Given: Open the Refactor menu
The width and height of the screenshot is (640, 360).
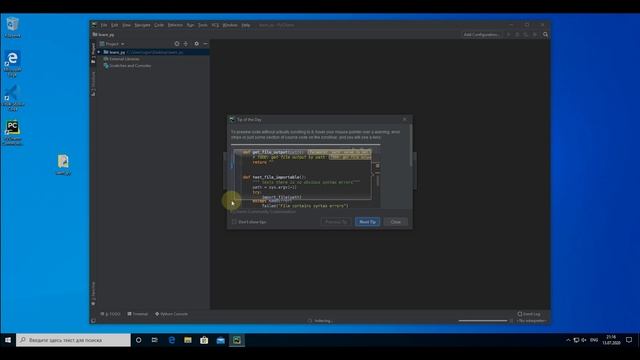Looking at the screenshot, I should pyautogui.click(x=176, y=25).
